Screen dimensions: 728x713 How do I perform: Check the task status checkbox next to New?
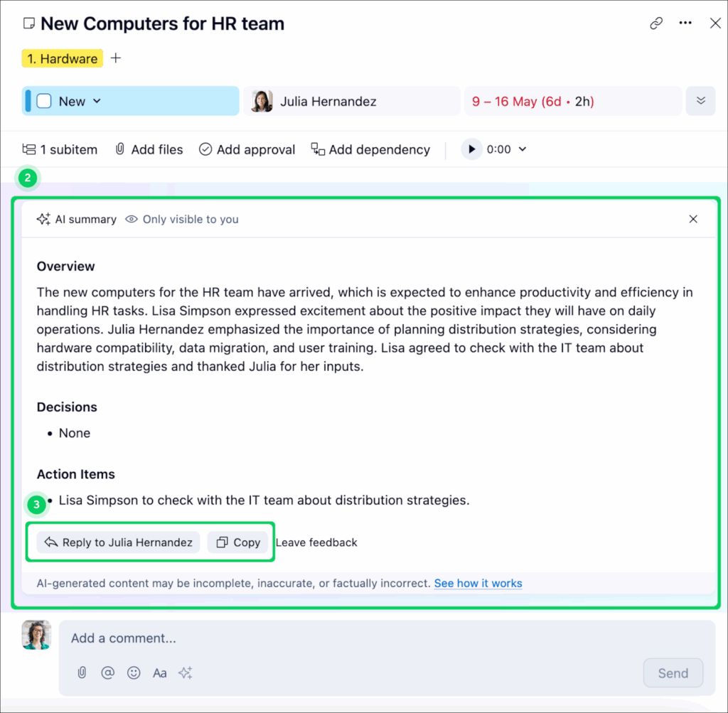[44, 101]
